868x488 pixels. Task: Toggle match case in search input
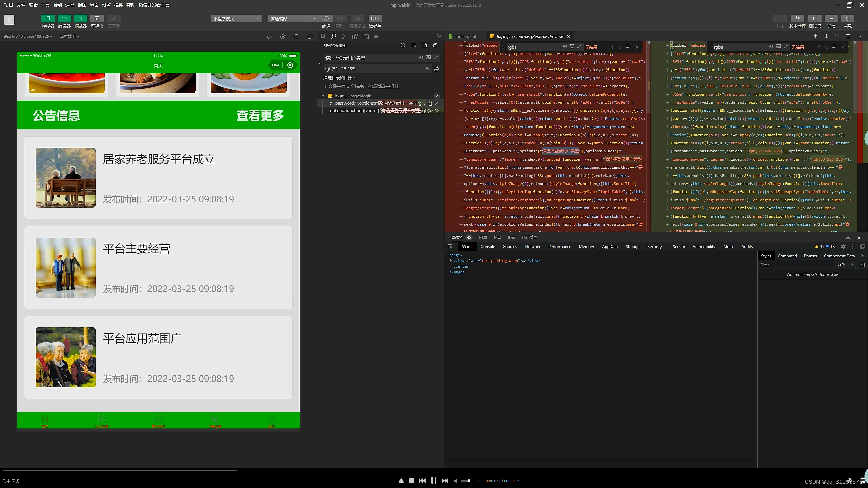[421, 58]
